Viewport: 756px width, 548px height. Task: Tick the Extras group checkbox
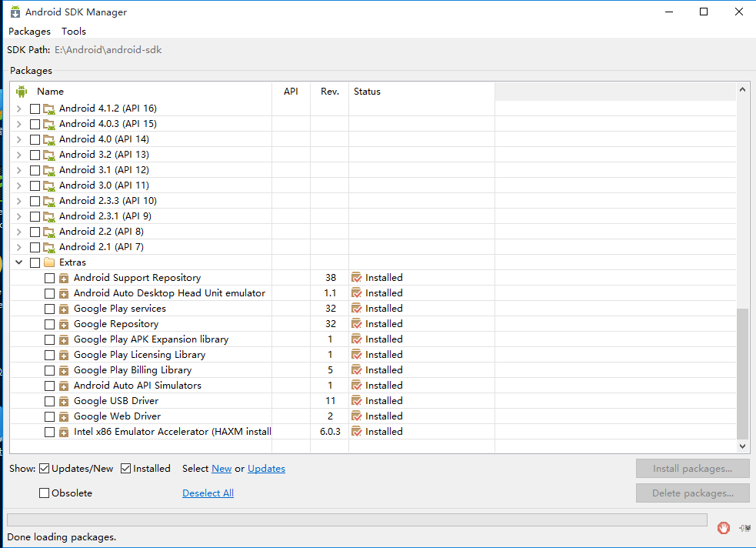pos(35,263)
